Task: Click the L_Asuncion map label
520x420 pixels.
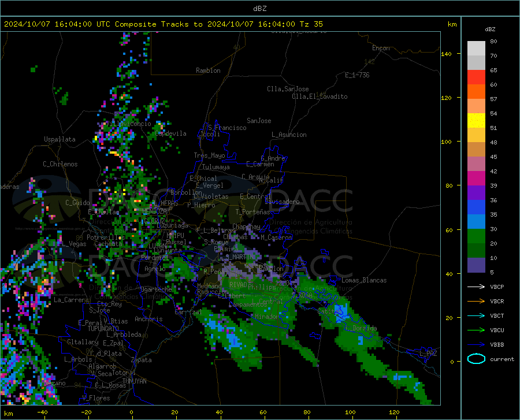Action: [x=289, y=135]
